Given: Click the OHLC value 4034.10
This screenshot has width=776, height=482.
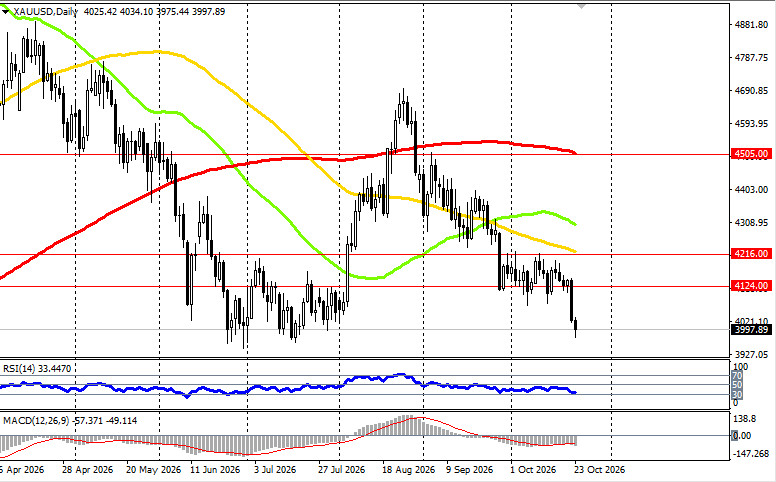Looking at the screenshot, I should tap(136, 11).
